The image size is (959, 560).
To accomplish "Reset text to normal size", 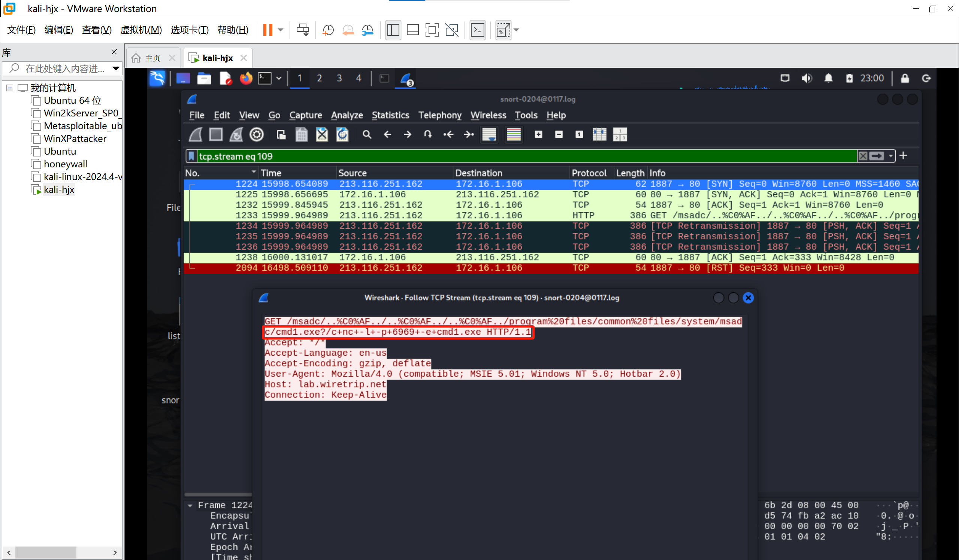I will click(579, 135).
